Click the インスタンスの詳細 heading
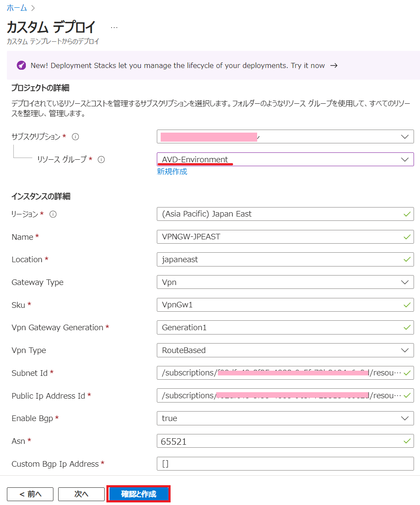The height and width of the screenshot is (505, 420). point(41,196)
